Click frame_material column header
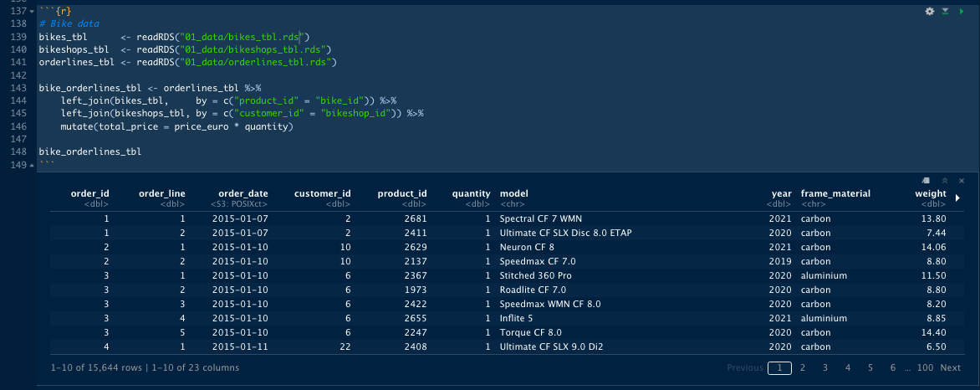980x390 pixels. [835, 194]
